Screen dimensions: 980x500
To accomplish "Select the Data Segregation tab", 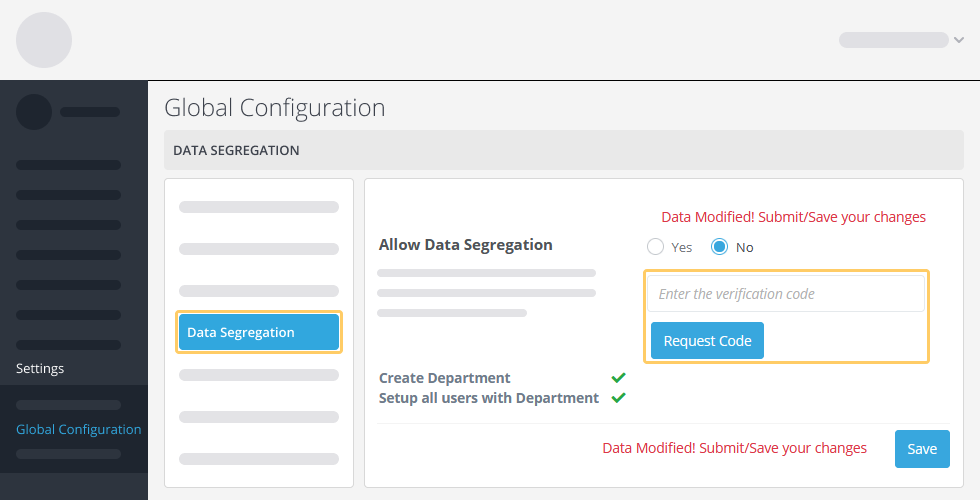I will coord(259,332).
